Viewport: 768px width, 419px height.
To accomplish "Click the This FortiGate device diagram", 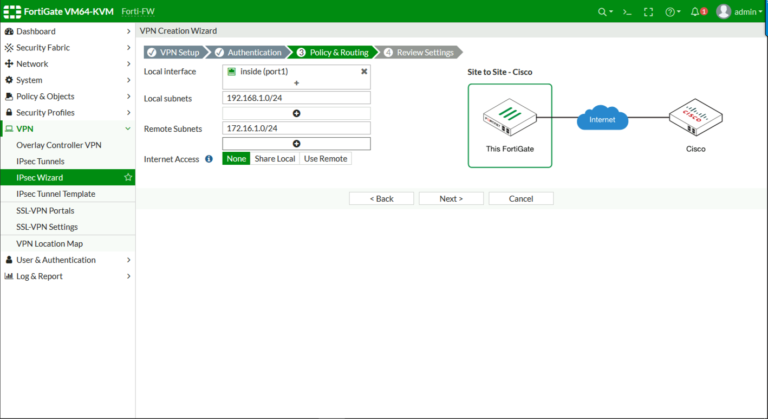I will (x=510, y=125).
